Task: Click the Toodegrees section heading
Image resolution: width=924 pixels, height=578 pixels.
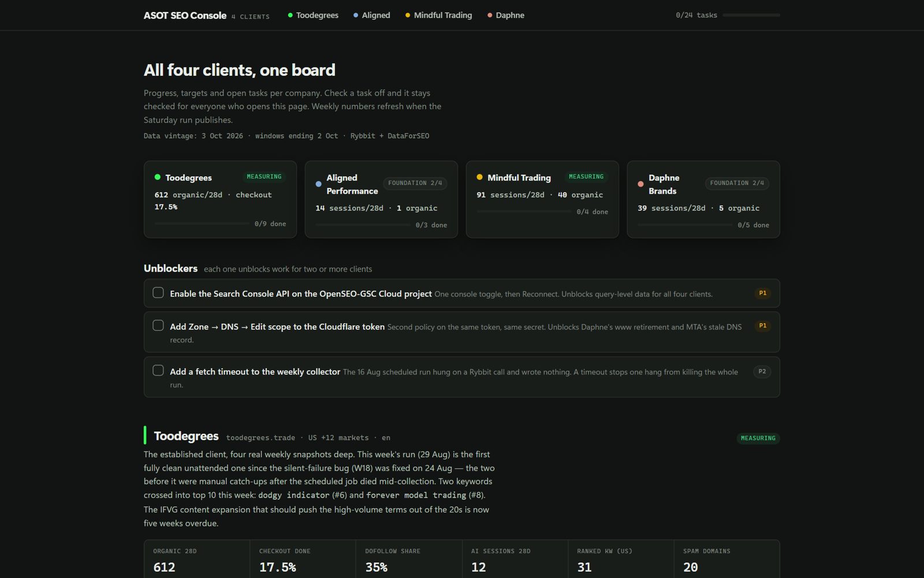Action: 186,436
